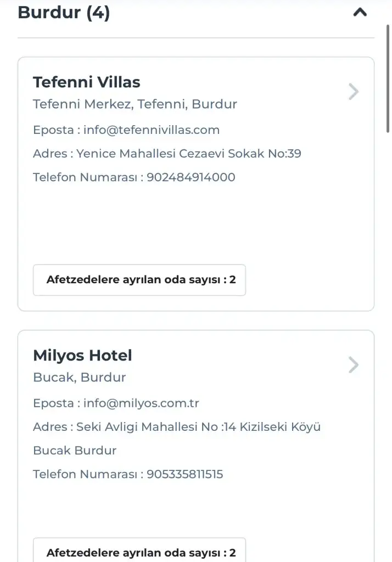Click email info@milyos.com.tr

click(x=141, y=403)
